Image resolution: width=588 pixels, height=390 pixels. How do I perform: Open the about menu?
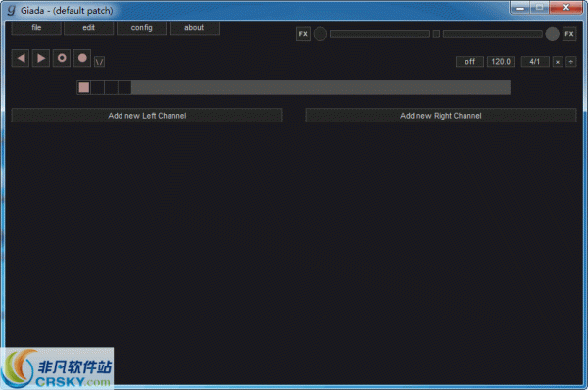pos(194,28)
